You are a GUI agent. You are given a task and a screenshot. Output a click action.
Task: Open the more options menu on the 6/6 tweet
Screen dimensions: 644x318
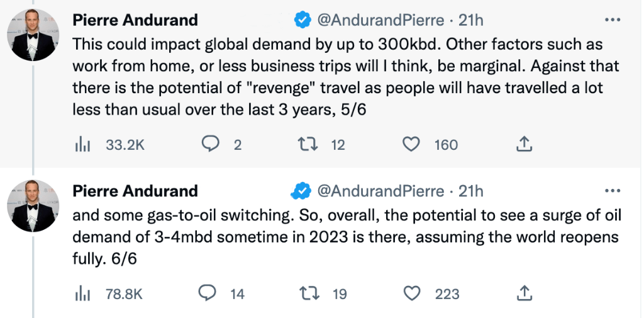click(612, 190)
